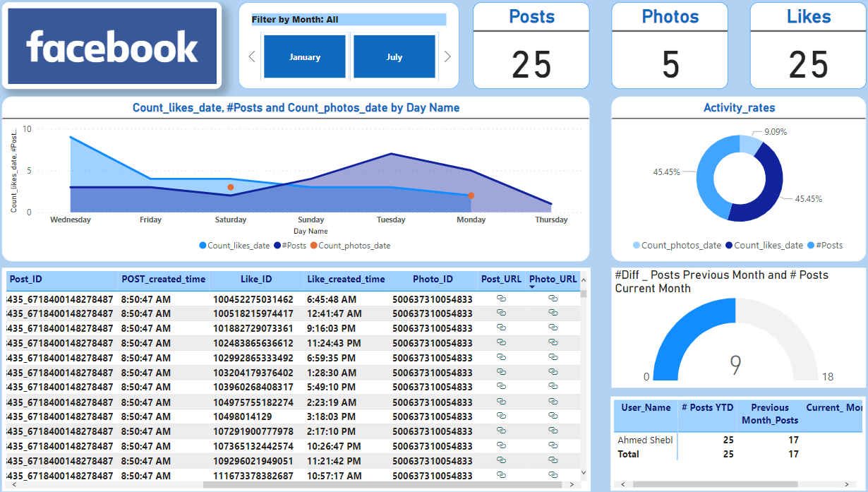
Task: Click the Facebook logo image
Action: coord(112,47)
